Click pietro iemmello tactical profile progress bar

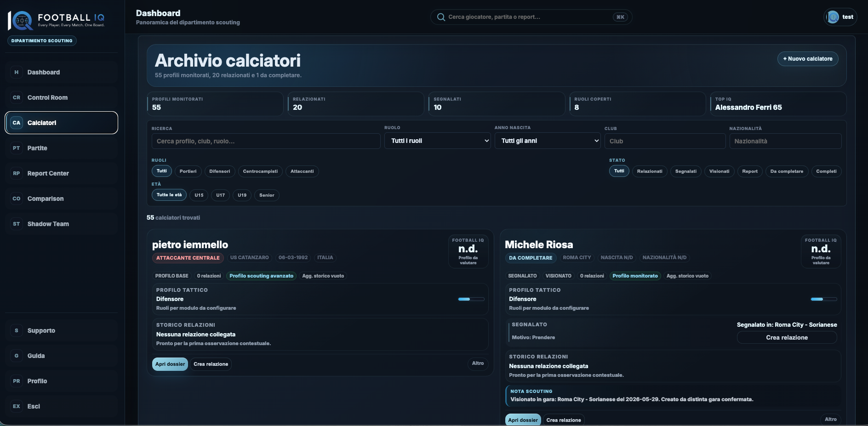coord(471,299)
